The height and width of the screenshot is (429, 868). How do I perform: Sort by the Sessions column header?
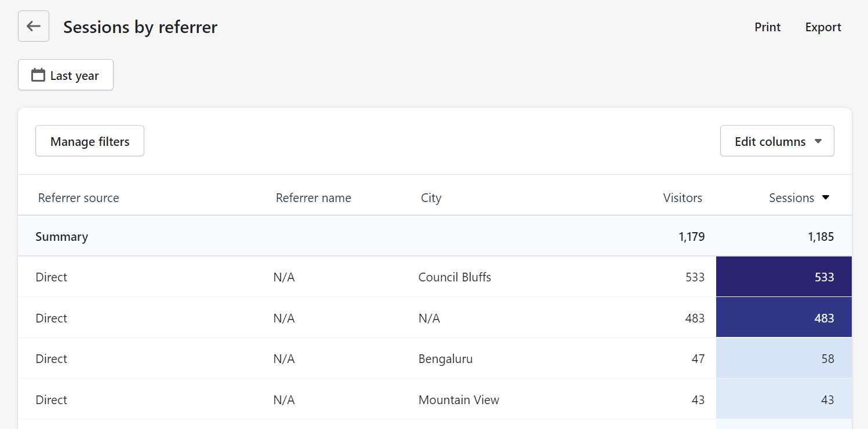tap(792, 198)
